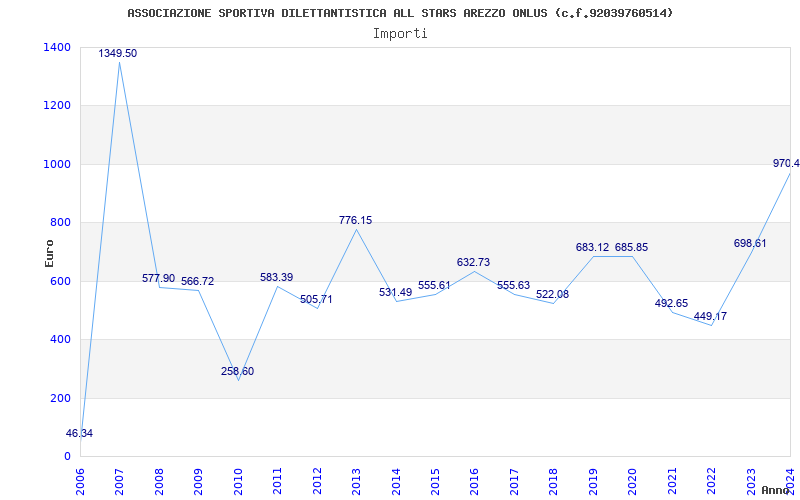Click the 600 y-axis tick

tap(61, 281)
